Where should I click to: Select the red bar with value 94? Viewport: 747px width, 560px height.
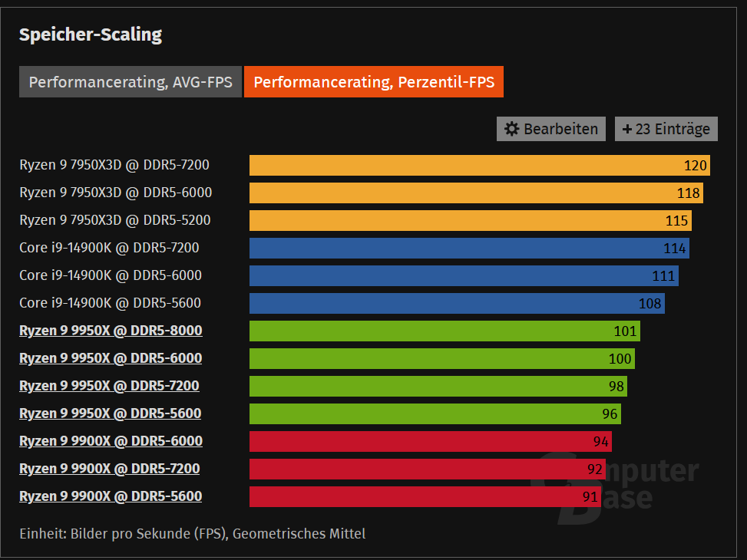431,441
